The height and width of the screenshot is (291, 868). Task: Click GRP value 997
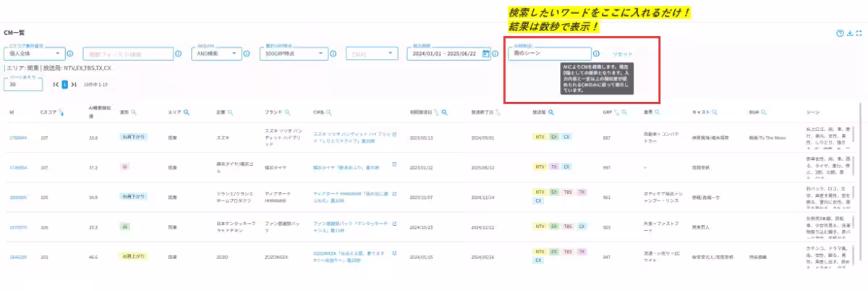tap(607, 166)
